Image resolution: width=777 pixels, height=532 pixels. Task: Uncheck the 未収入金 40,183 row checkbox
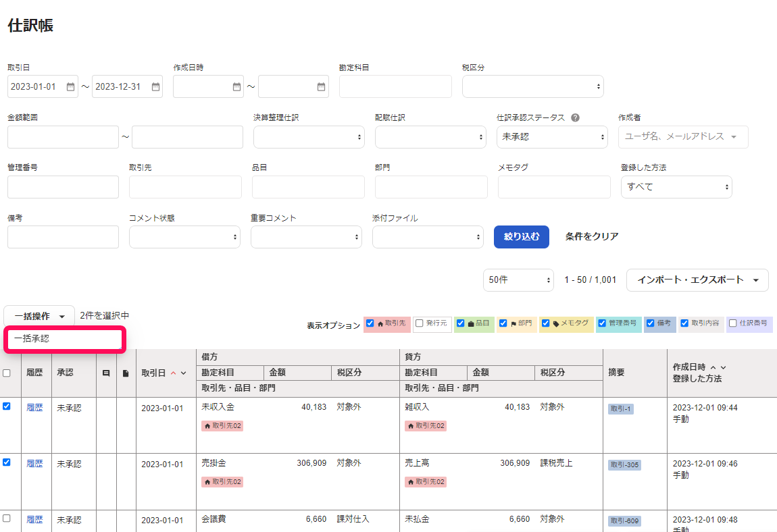tap(7, 406)
